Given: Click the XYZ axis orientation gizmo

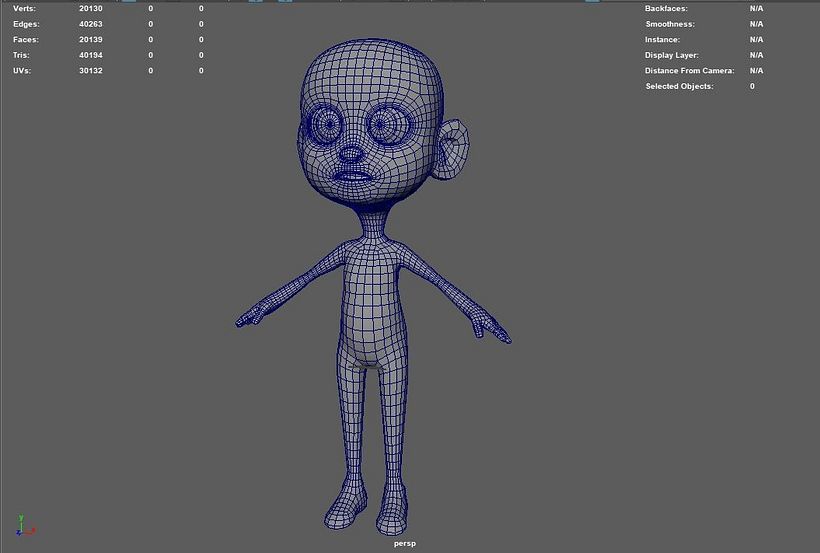Looking at the screenshot, I should pyautogui.click(x=25, y=526).
